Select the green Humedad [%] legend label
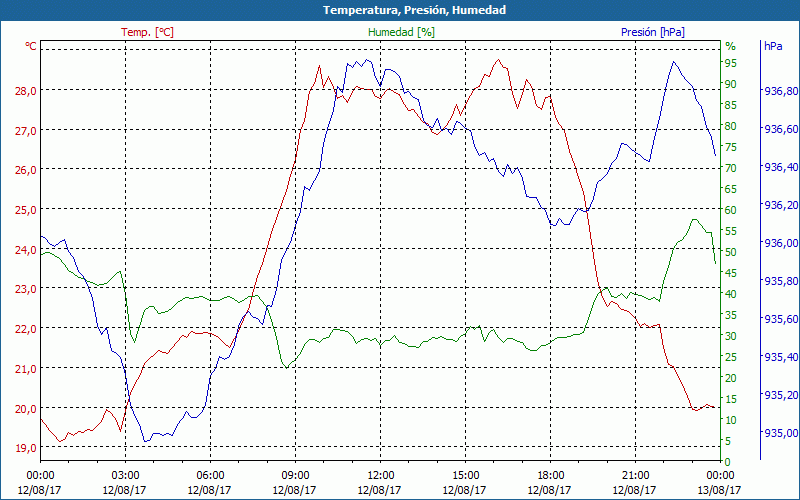Viewport: 800px width, 500px height. point(401,32)
